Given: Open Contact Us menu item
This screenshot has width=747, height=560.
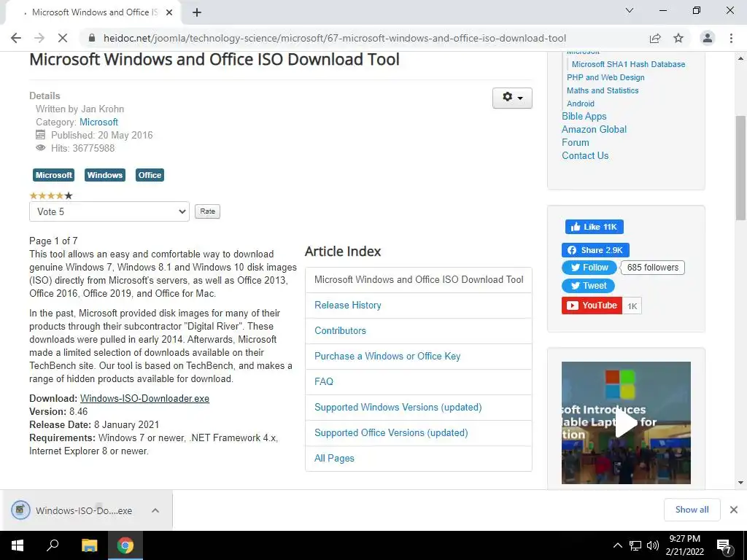Looking at the screenshot, I should [x=585, y=156].
